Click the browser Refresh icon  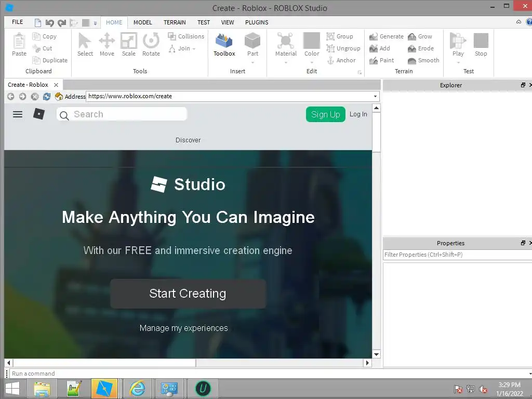pyautogui.click(x=46, y=96)
